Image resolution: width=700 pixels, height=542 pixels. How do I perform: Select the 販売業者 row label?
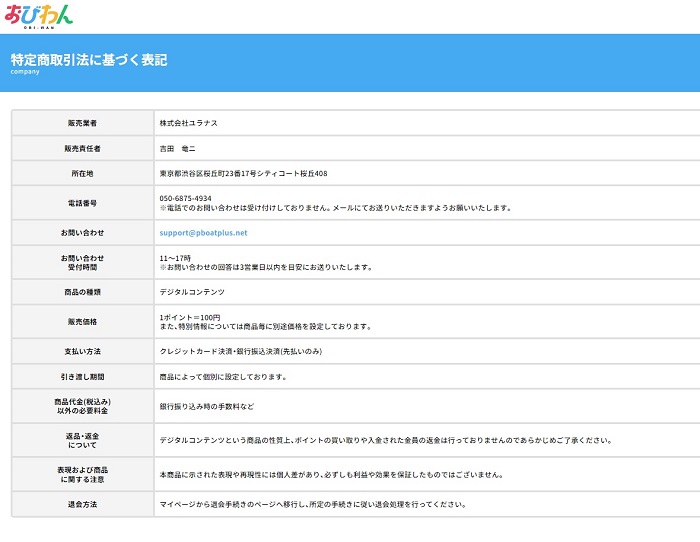coord(82,123)
